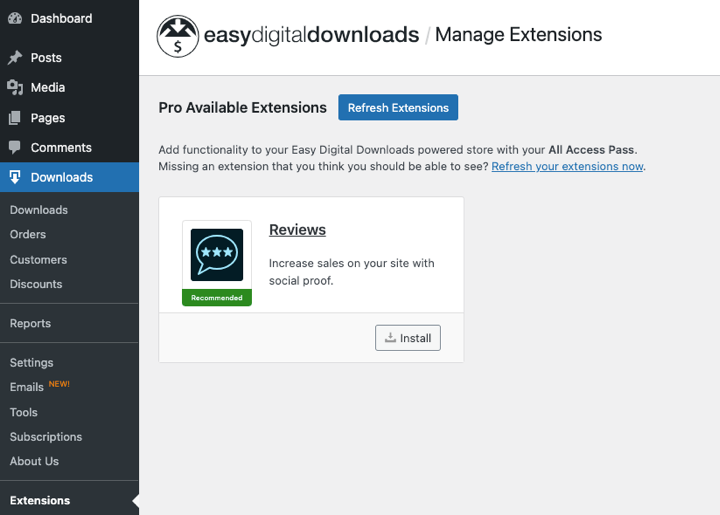
Task: Click the Dashboard gauge icon
Action: [15, 19]
